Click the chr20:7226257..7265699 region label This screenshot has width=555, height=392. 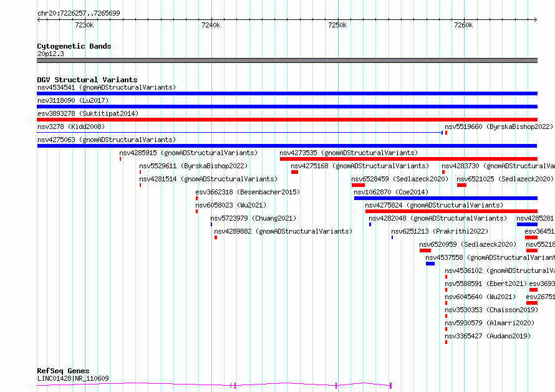point(79,13)
